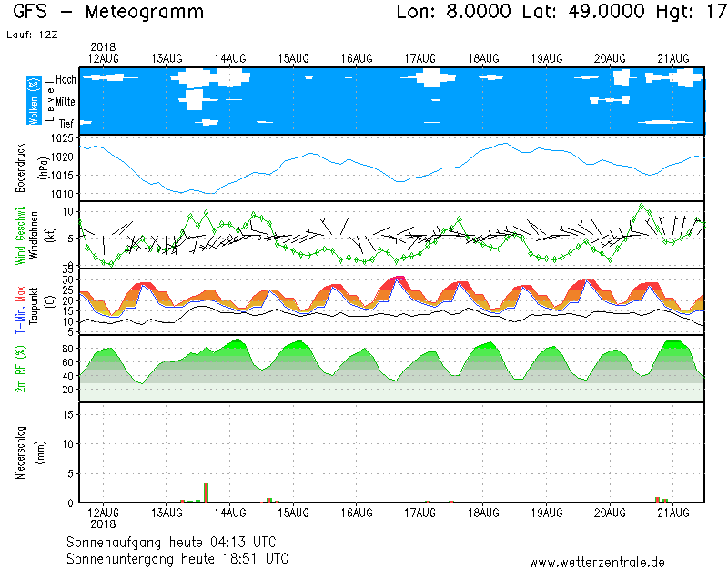728x569 pixels.
Task: Click the 1025 tick on pressure axis
Action: (x=62, y=139)
